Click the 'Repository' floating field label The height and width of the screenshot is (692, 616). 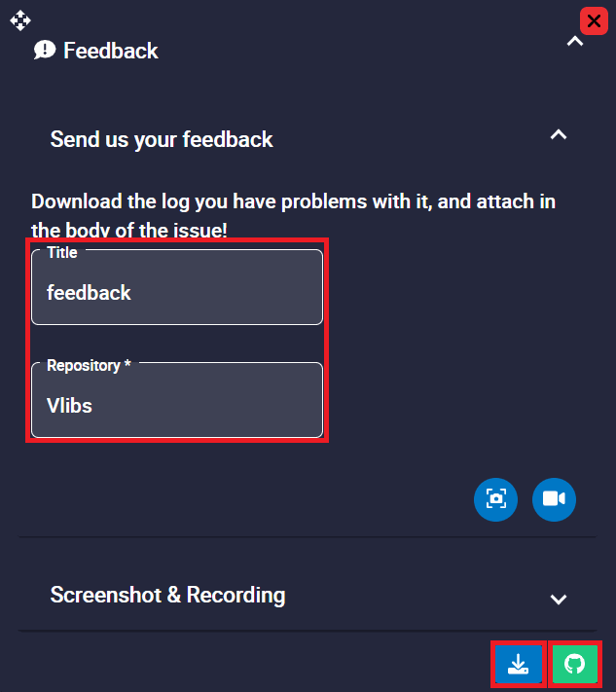point(83,366)
